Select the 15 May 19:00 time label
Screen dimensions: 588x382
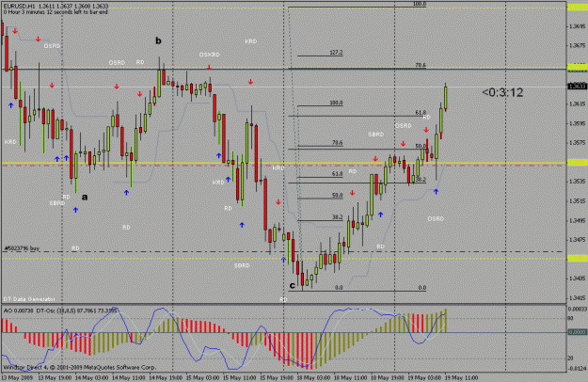(x=277, y=377)
